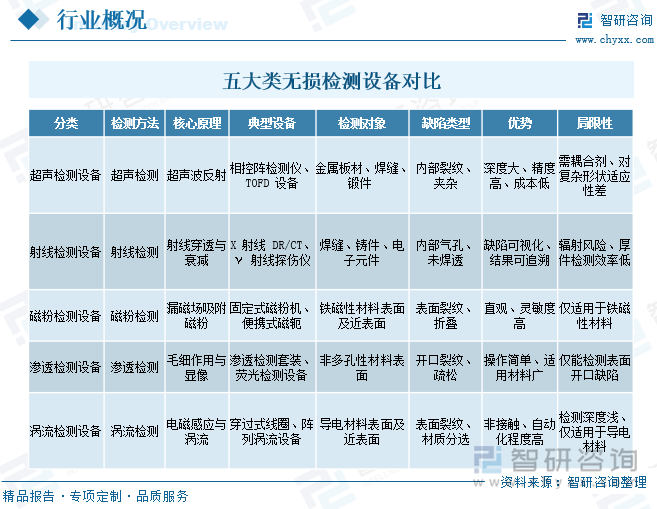This screenshot has width=657, height=509.
Task: Click the 检测深度浅 limitation cell
Action: [x=595, y=431]
